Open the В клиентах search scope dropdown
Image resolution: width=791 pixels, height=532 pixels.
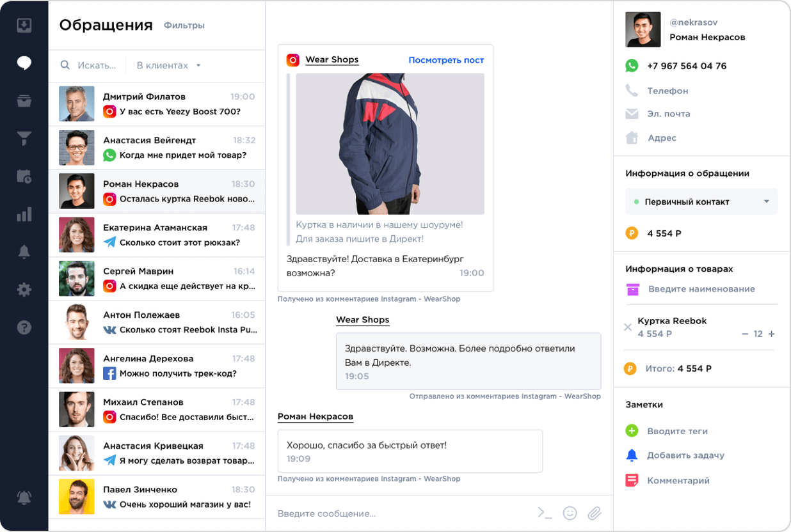tap(169, 65)
